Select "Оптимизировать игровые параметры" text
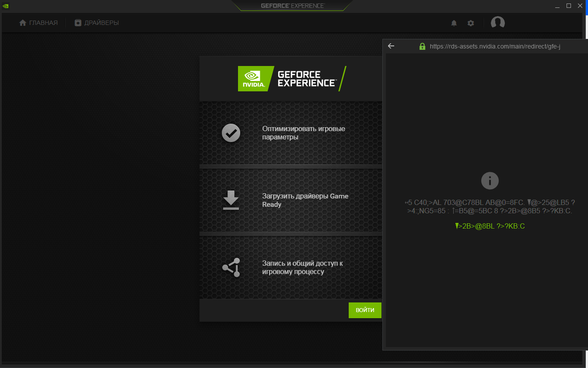The height and width of the screenshot is (368, 588). tap(304, 133)
